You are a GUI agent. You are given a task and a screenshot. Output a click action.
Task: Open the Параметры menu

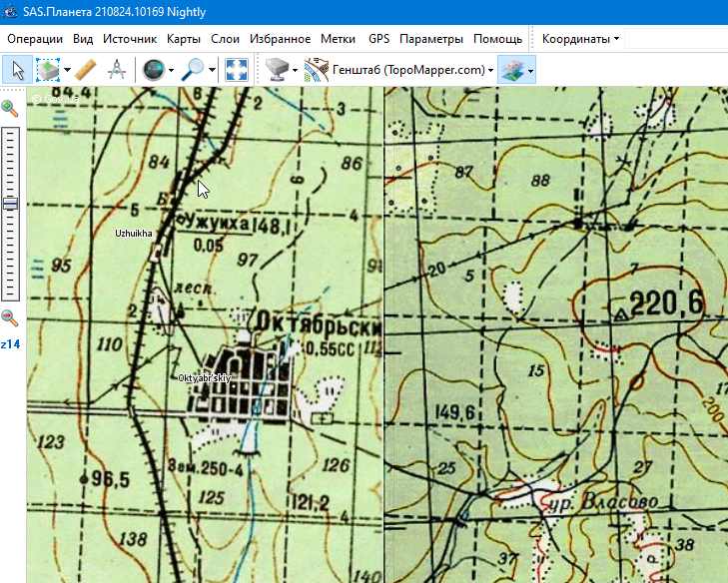tap(431, 39)
